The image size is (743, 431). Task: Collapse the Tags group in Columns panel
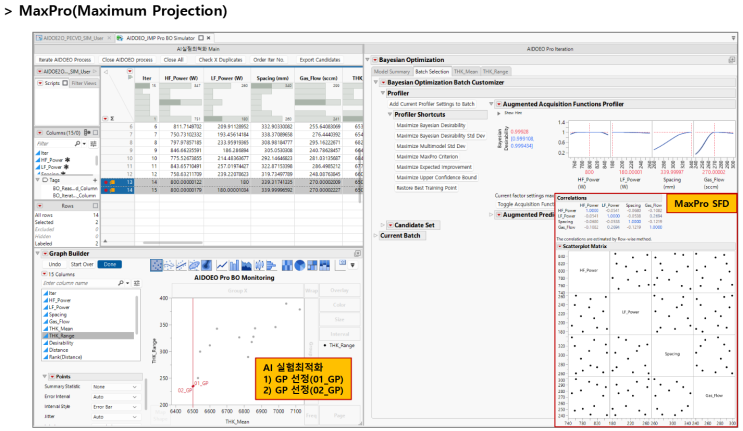pyautogui.click(x=38, y=180)
